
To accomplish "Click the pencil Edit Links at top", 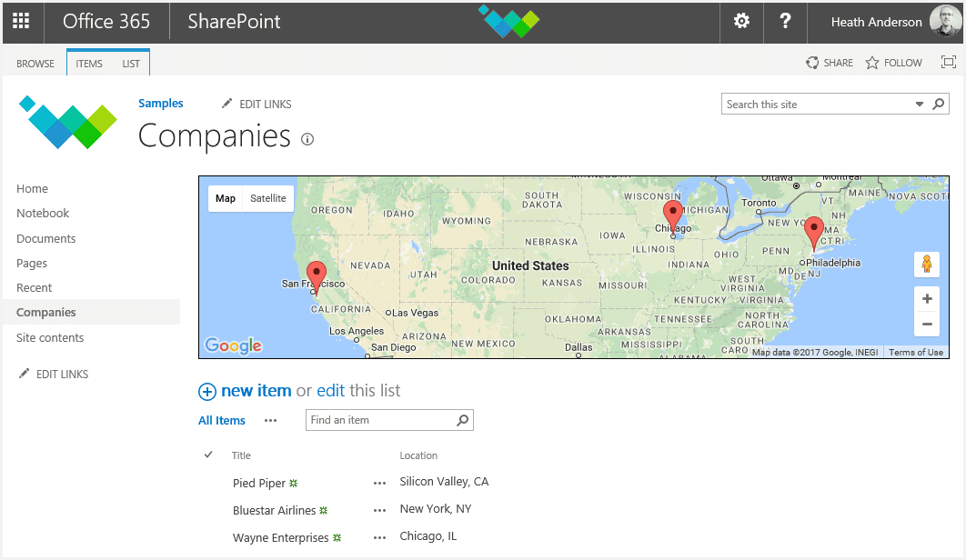I will pos(257,105).
